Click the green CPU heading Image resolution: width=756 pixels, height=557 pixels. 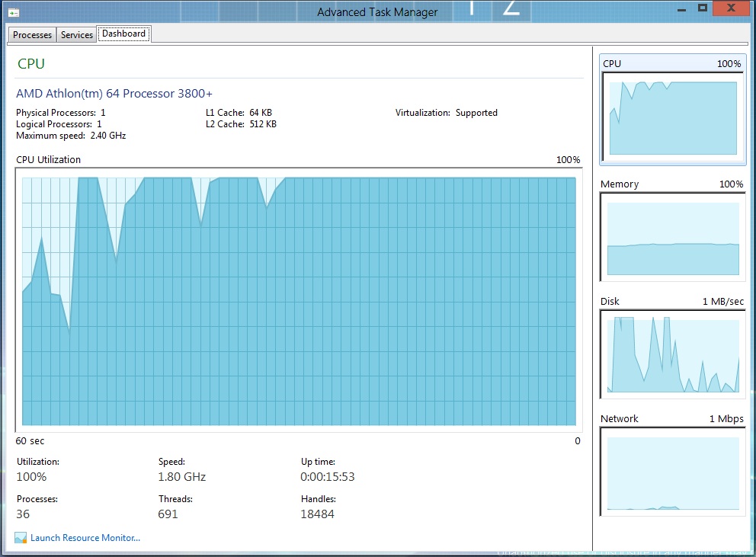pos(30,64)
